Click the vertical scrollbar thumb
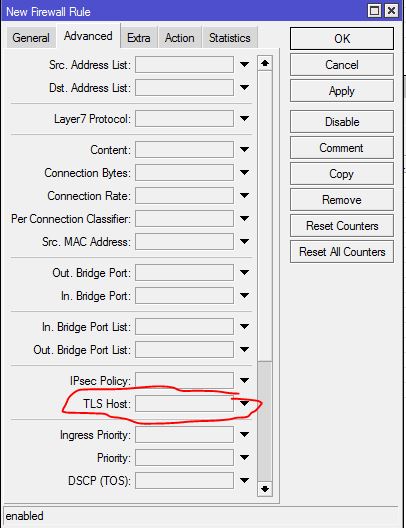 (x=265, y=421)
